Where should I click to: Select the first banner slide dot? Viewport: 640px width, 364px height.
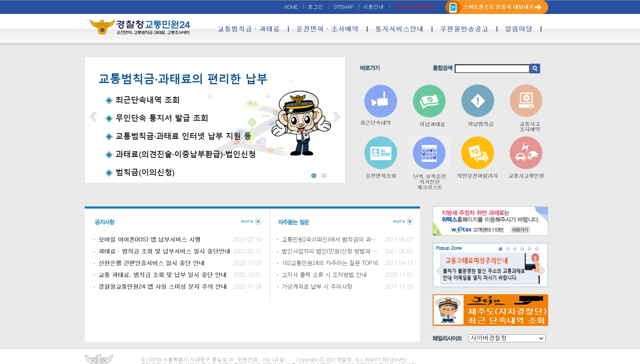[x=314, y=176]
